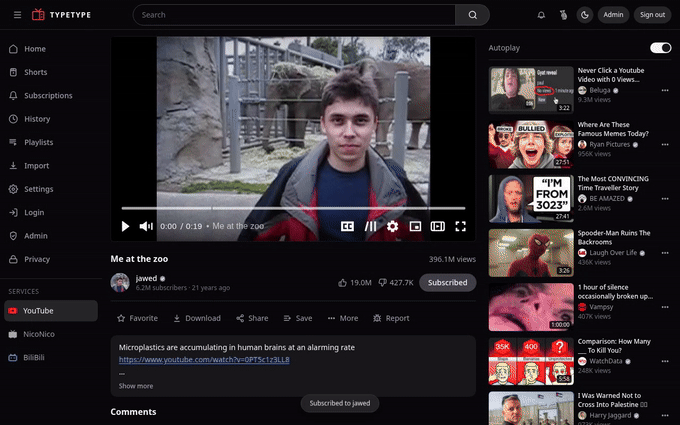Toggle the Autoplay switch
The image size is (680, 425).
pos(660,48)
